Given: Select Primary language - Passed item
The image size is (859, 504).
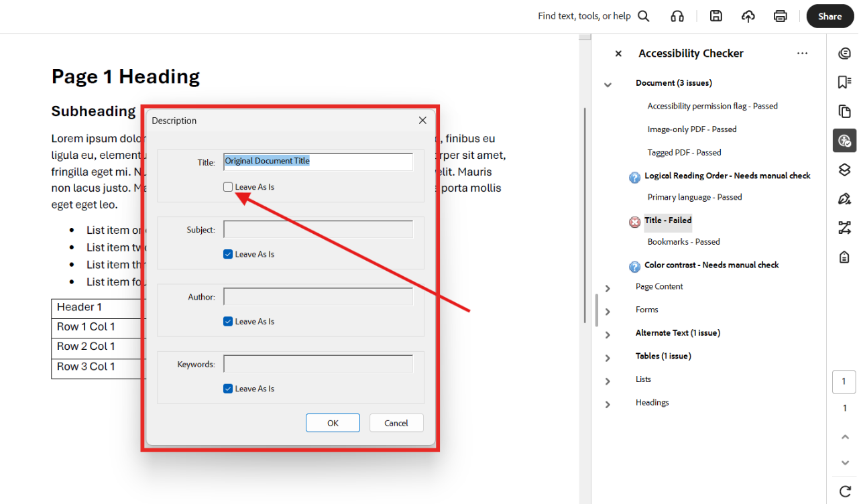Looking at the screenshot, I should coord(695,197).
